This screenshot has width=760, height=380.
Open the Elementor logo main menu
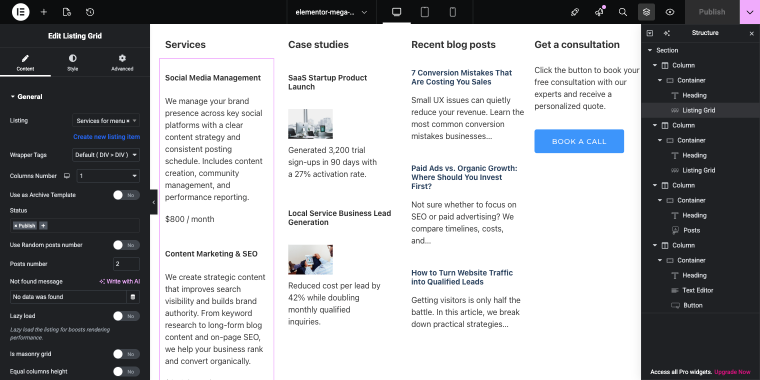(x=20, y=12)
